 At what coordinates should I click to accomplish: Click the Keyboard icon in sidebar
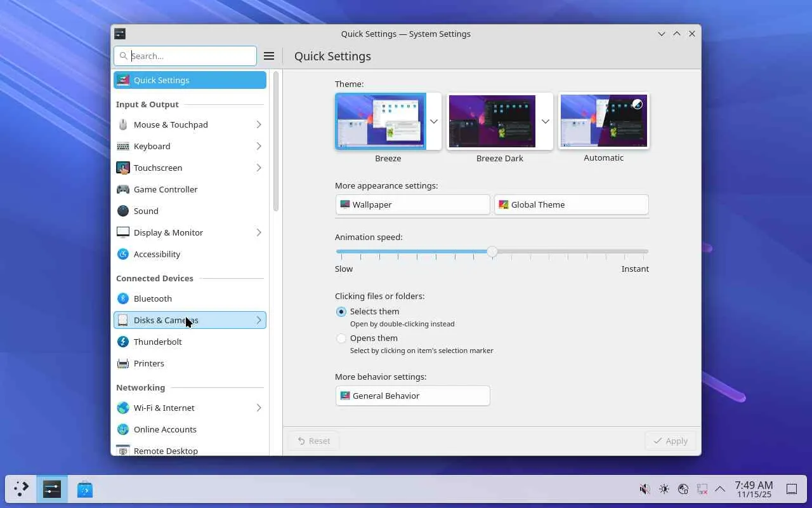[123, 146]
